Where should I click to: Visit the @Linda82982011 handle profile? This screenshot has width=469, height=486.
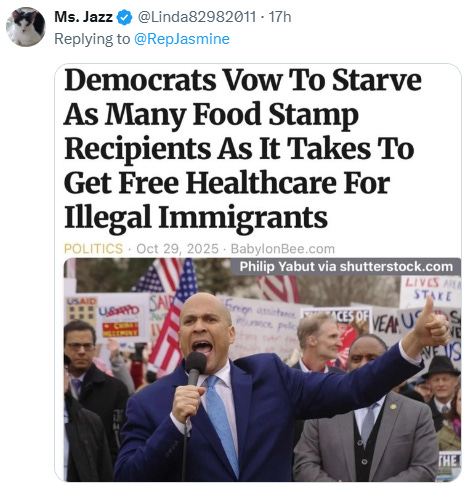(197, 17)
